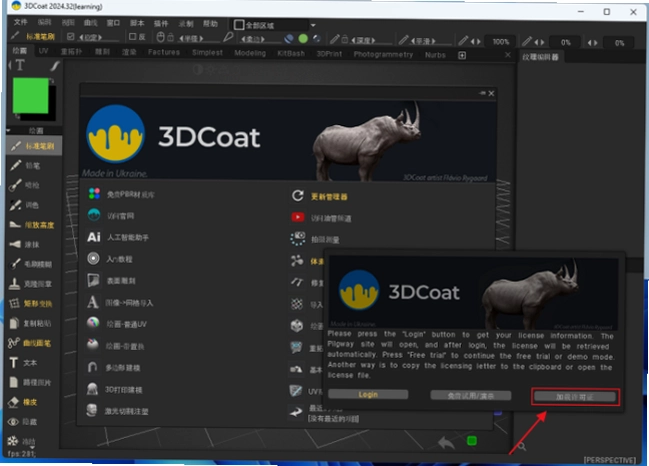The height and width of the screenshot is (466, 649).
Task: Select the 曲线画笔 curve pen tool
Action: tap(31, 343)
